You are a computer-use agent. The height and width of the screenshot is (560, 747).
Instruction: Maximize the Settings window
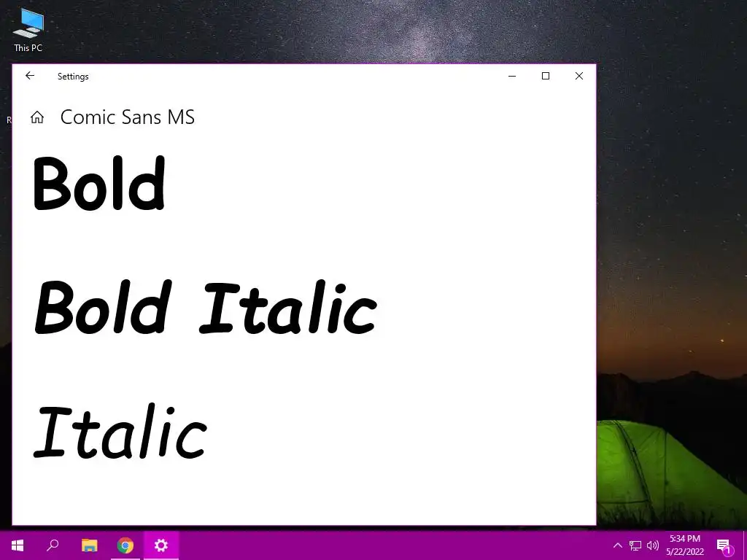tap(546, 76)
